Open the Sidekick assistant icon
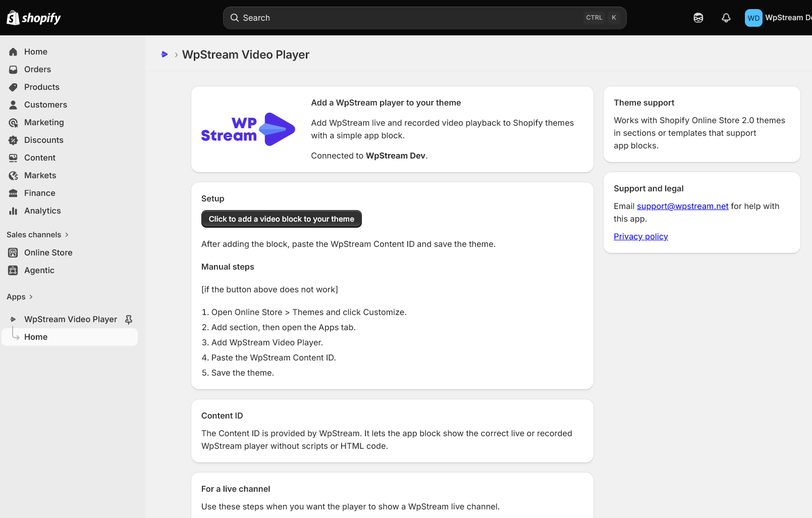 (698, 18)
